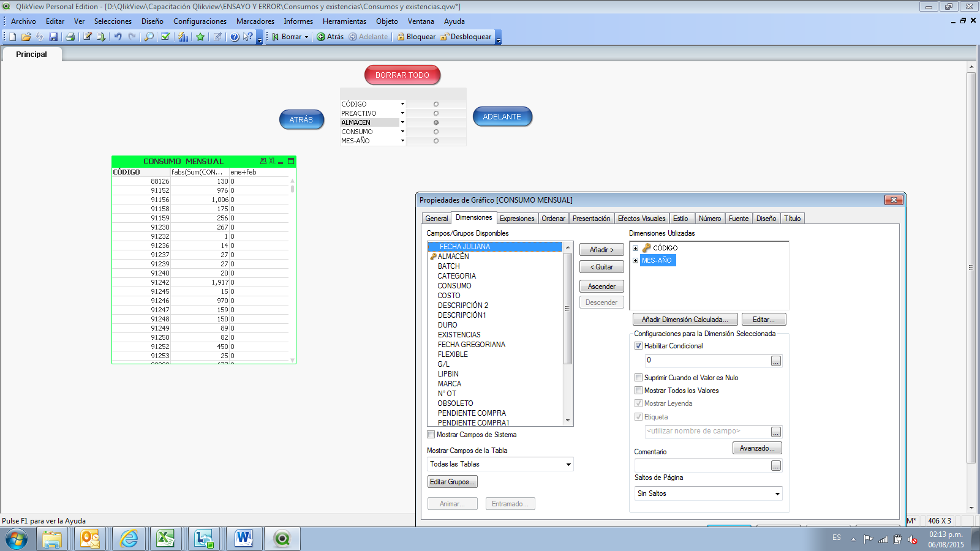This screenshot has width=980, height=551.
Task: Save the document with the floppy disk icon
Action: pos(53,37)
